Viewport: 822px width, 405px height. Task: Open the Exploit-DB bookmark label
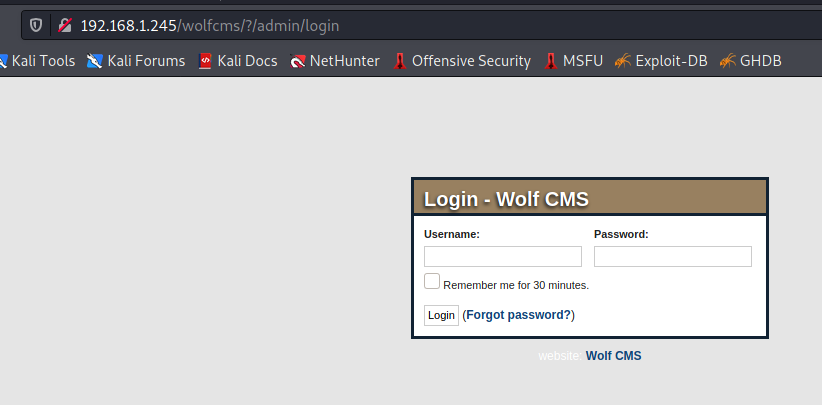(671, 61)
